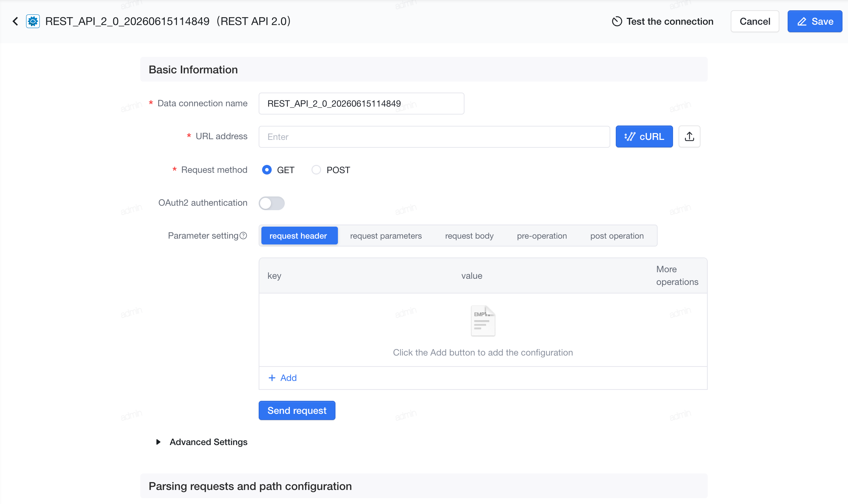Click the Cancel button
The image size is (848, 504).
point(755,21)
